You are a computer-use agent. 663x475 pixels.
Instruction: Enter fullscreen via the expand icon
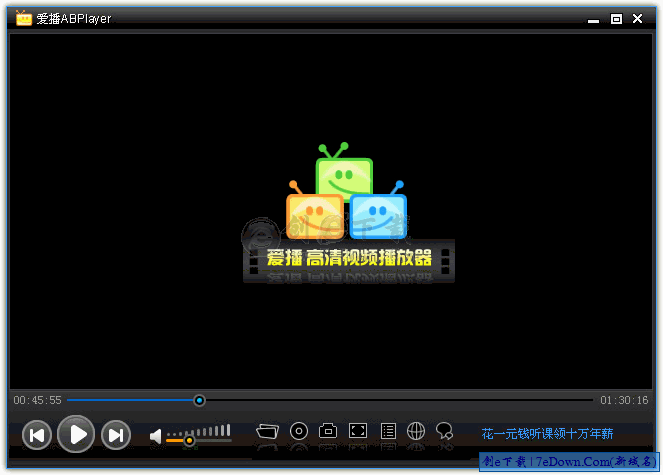pos(358,431)
